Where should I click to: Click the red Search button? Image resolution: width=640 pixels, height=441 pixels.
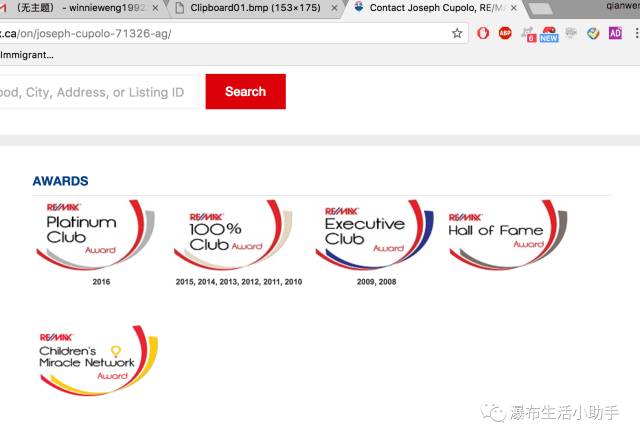(x=246, y=91)
